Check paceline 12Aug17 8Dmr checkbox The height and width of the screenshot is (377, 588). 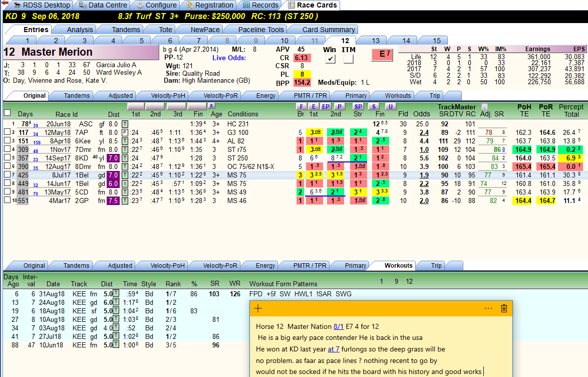pyautogui.click(x=7, y=166)
